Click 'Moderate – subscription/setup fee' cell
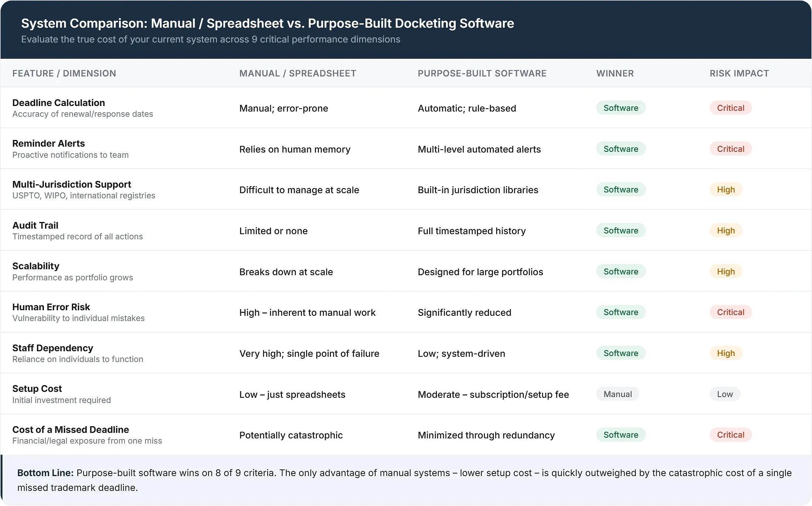The image size is (812, 506). point(493,394)
